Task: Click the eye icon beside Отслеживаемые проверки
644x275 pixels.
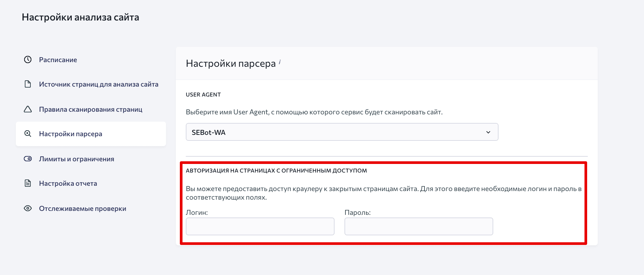Action: pos(28,208)
